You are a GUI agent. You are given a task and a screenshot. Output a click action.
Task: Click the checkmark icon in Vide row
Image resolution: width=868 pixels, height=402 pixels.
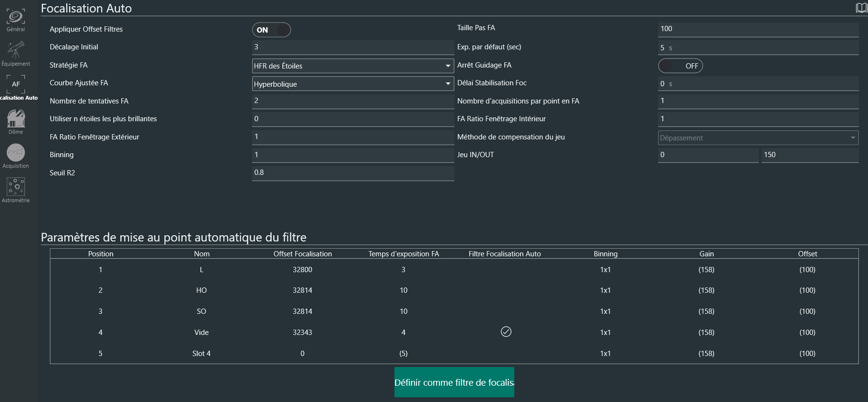pos(506,332)
